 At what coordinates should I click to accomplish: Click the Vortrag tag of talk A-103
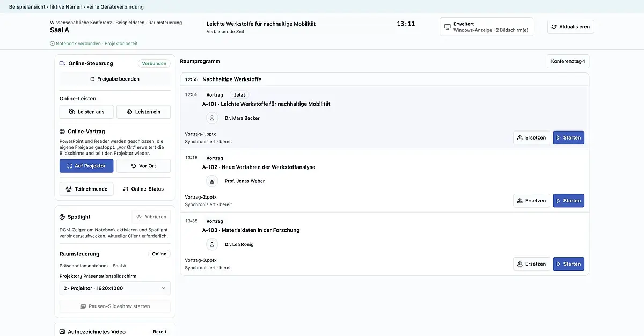coord(215,221)
